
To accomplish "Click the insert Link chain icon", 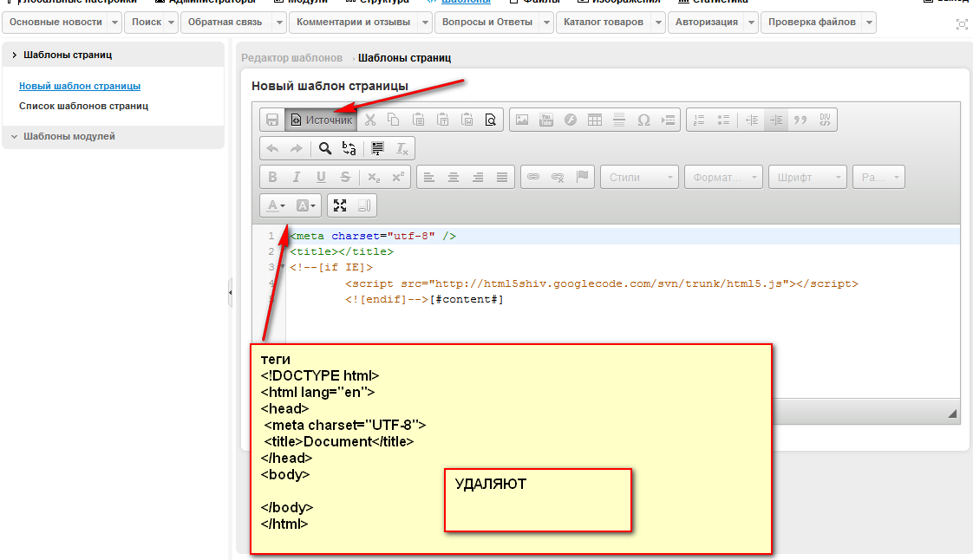I will (x=533, y=177).
